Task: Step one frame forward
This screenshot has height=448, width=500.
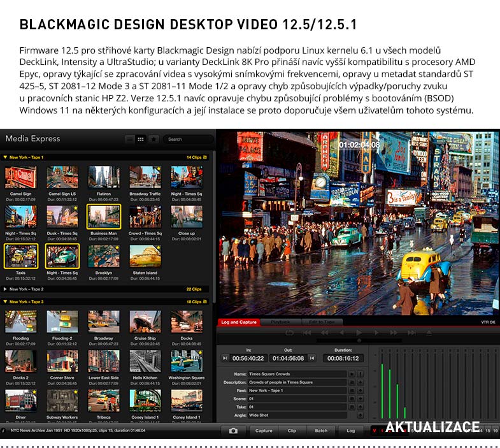Action: click(376, 333)
